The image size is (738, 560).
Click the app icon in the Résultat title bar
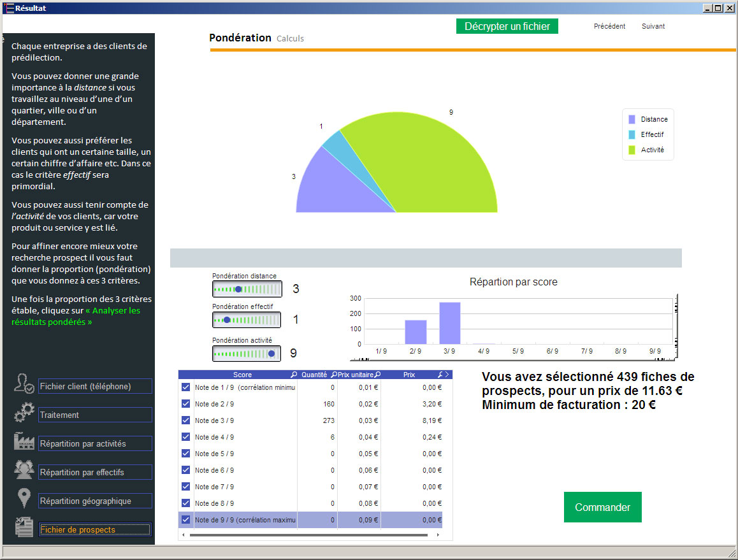pos(8,8)
